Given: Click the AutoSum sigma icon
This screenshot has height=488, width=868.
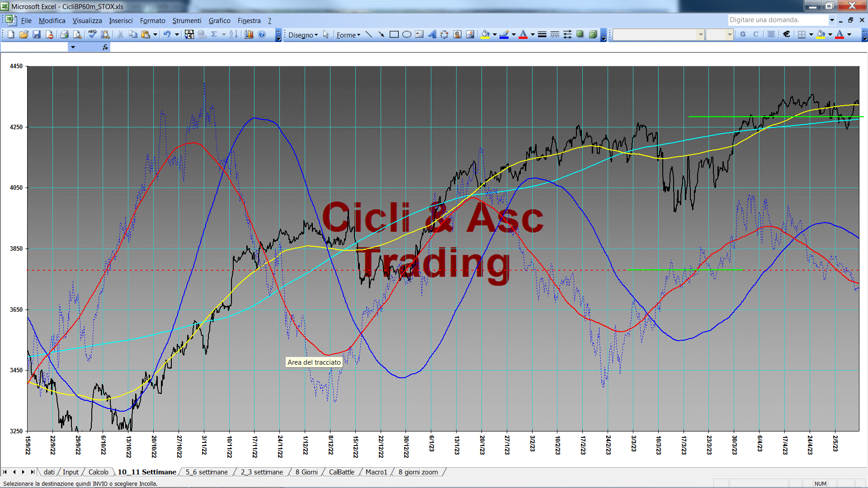Looking at the screenshot, I should click(x=214, y=34).
